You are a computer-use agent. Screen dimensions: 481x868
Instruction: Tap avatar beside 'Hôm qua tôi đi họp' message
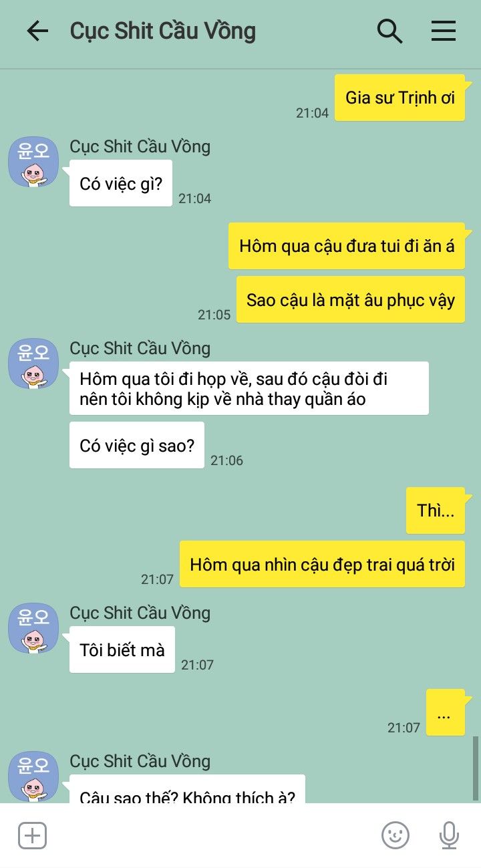(x=33, y=364)
